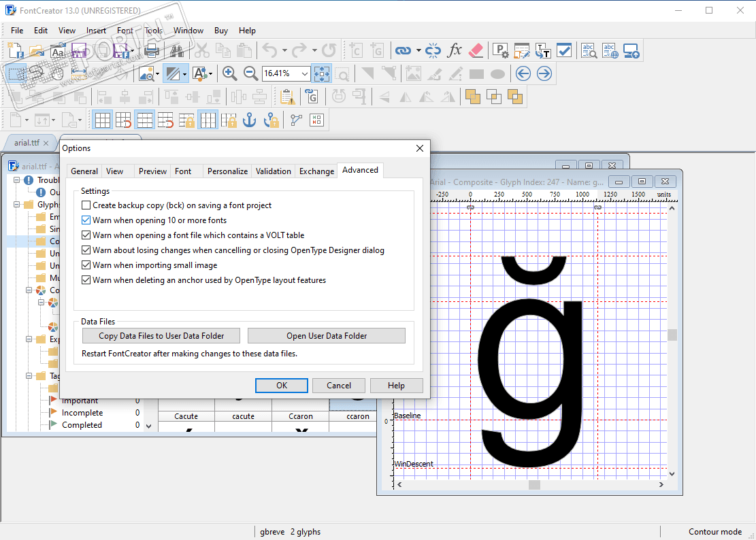Toggle Warn when importing small image
Screen dimensions: 756x540
[x=86, y=265]
